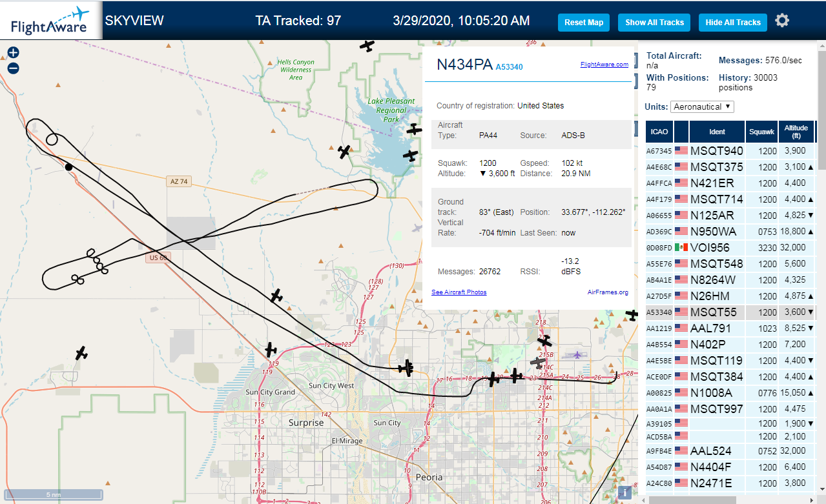Zoom in the map with plus button

point(13,53)
